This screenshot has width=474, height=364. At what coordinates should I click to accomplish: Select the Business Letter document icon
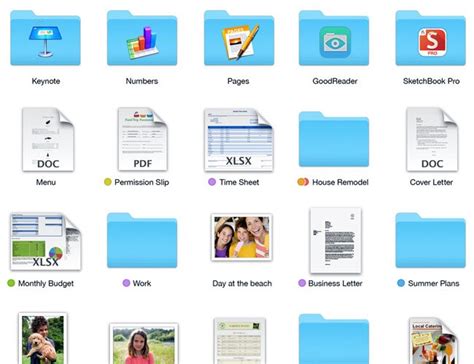tap(335, 240)
